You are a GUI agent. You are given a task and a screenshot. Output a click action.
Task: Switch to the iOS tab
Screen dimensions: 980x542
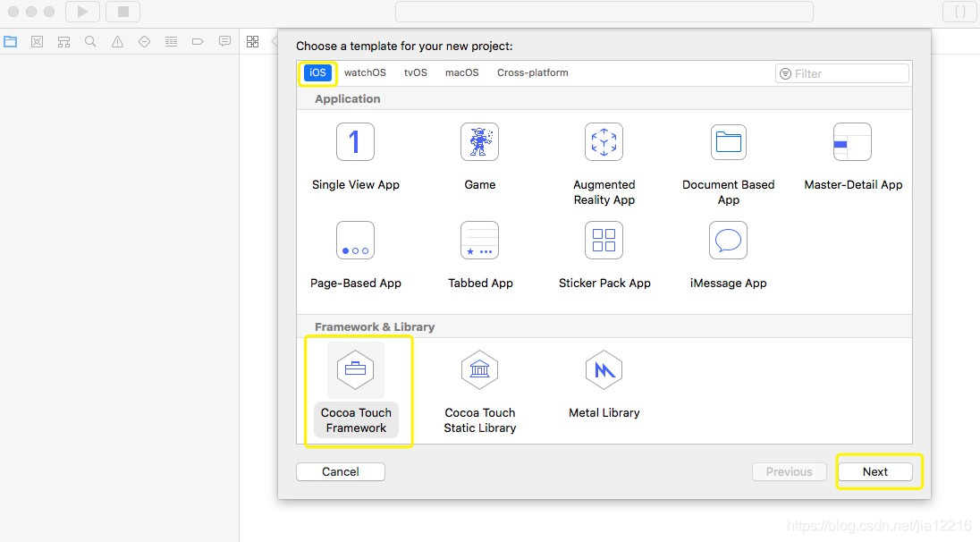click(x=317, y=72)
